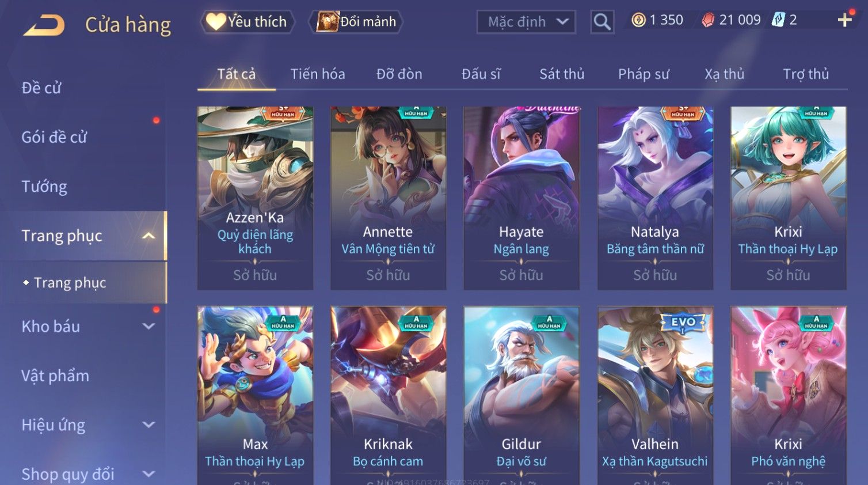Open Gói đề cử in the sidebar
Screen dimensions: 868x485
point(54,137)
